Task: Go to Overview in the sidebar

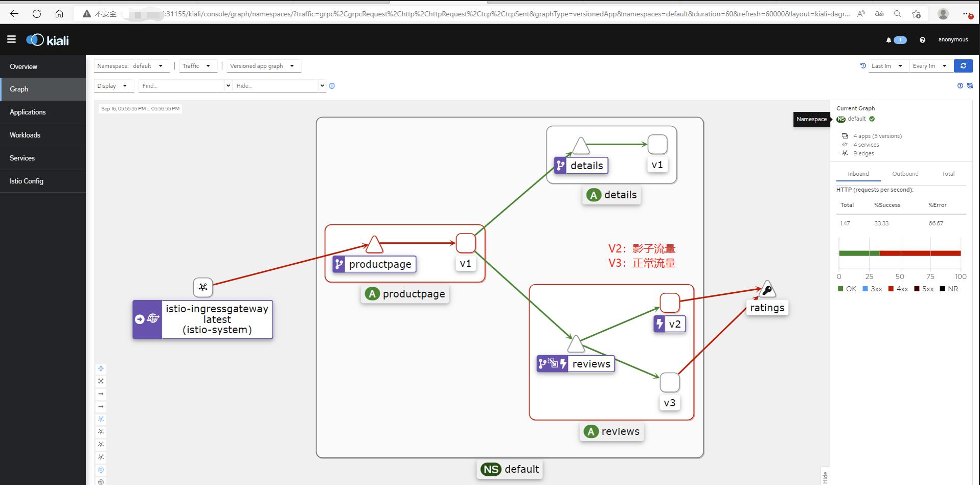Action: pos(43,66)
